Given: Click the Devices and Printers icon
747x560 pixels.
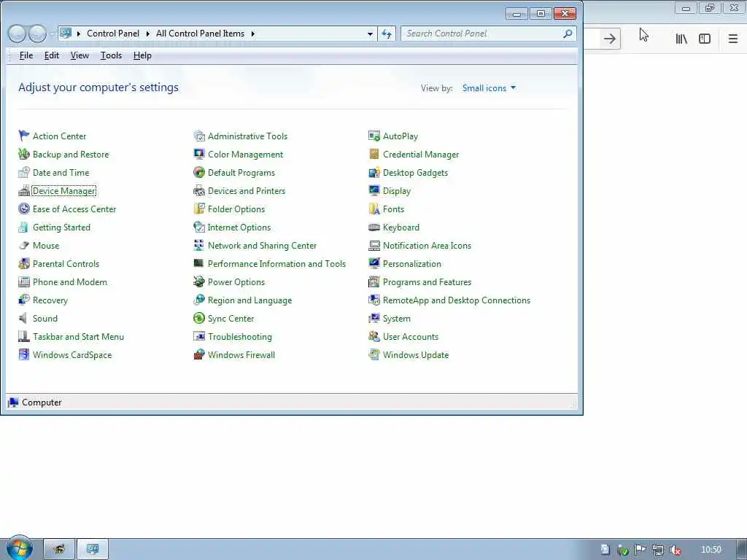Looking at the screenshot, I should (199, 190).
